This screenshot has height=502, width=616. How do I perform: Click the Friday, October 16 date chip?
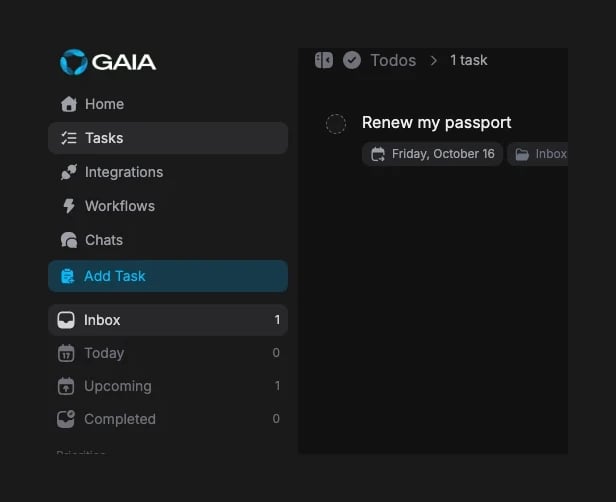tap(432, 154)
